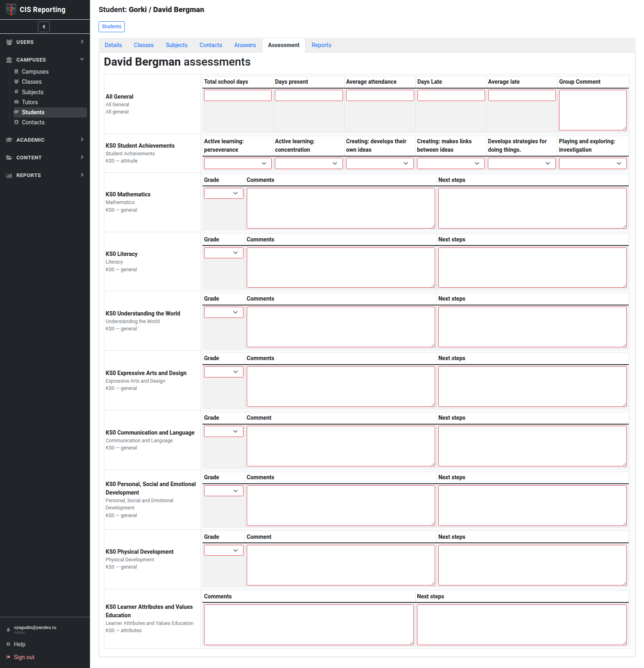Click the Academic graduation cap icon

click(x=9, y=140)
